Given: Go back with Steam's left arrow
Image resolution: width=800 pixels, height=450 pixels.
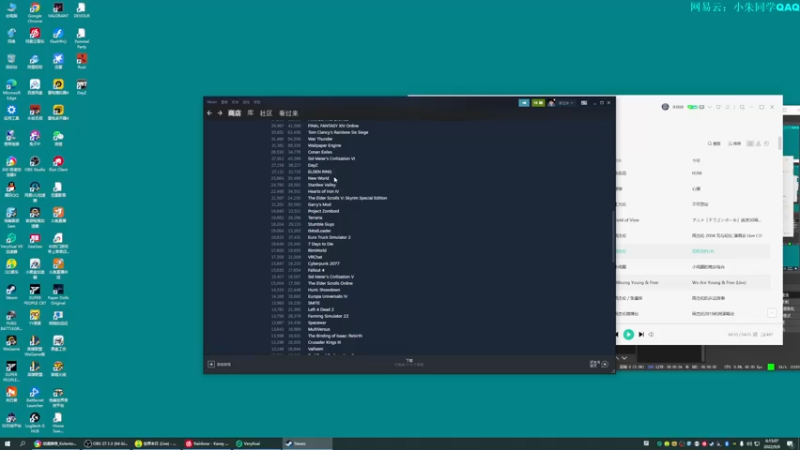Looking at the screenshot, I should (x=209, y=113).
